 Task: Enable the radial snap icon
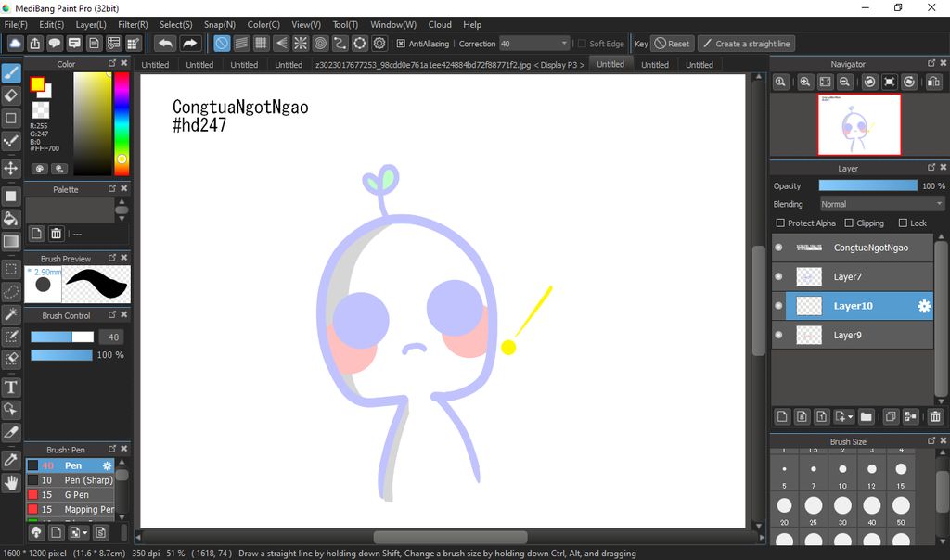(x=301, y=44)
